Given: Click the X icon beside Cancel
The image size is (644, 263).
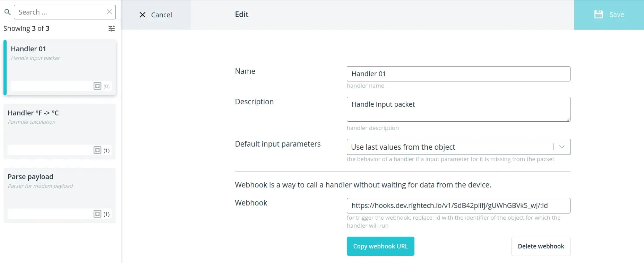Looking at the screenshot, I should (x=143, y=15).
